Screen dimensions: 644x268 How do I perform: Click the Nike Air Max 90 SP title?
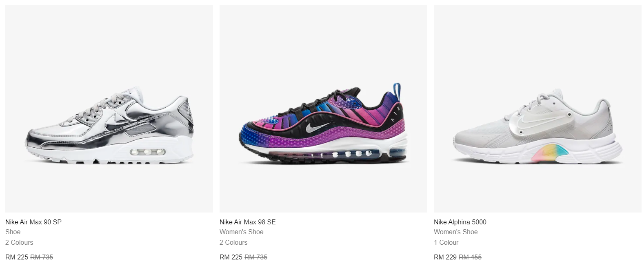(33, 222)
